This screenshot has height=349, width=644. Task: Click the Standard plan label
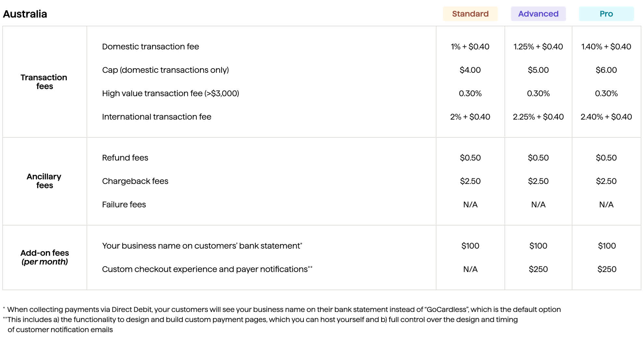(470, 14)
